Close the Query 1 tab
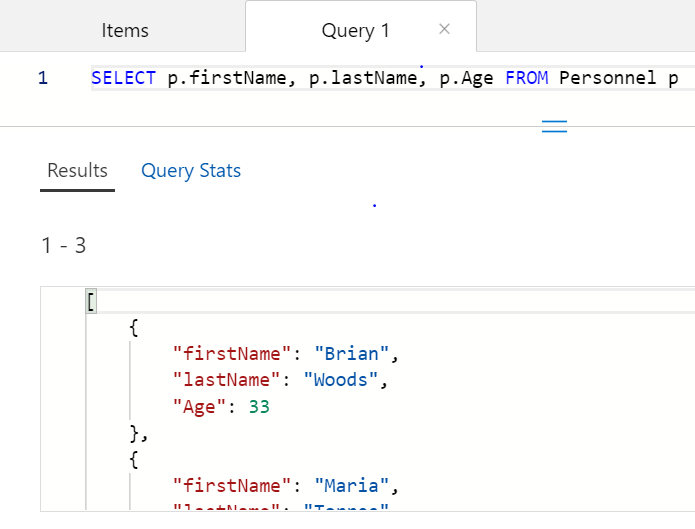This screenshot has height=529, width=695. tap(445, 29)
